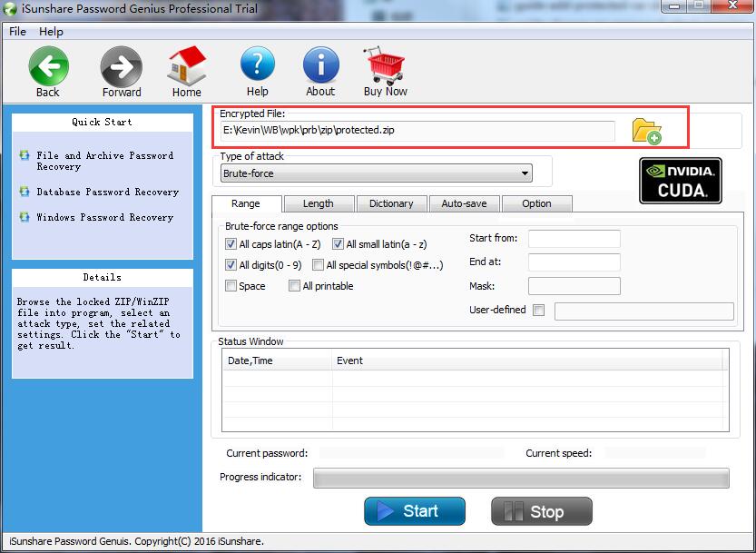Open File and Archive Password Recovery link

click(105, 161)
